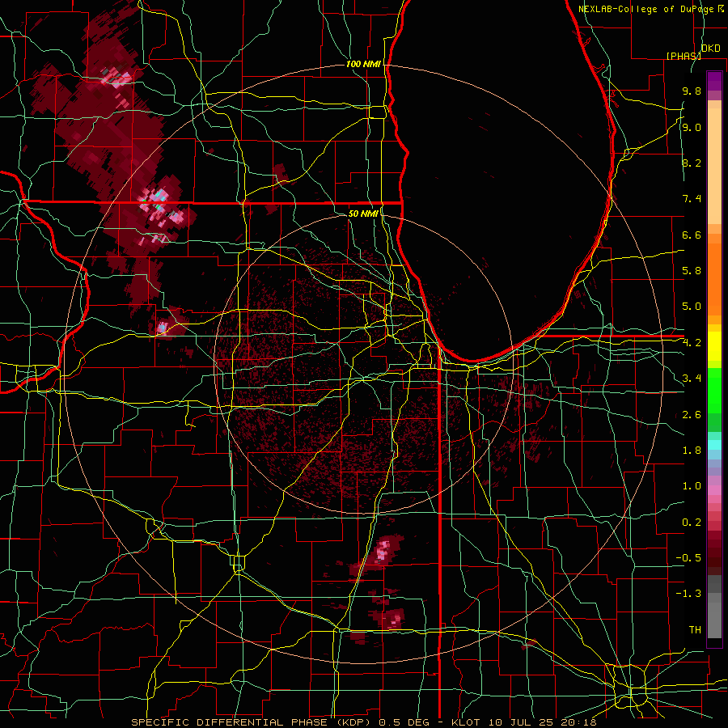The width and height of the screenshot is (728, 728).
Task: Pick the cyan color bar segment
Action: [x=714, y=445]
